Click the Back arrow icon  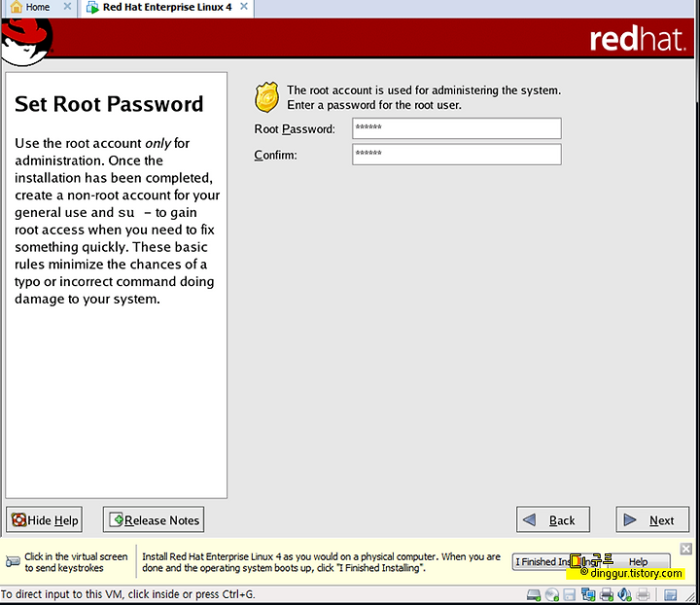[x=530, y=520]
